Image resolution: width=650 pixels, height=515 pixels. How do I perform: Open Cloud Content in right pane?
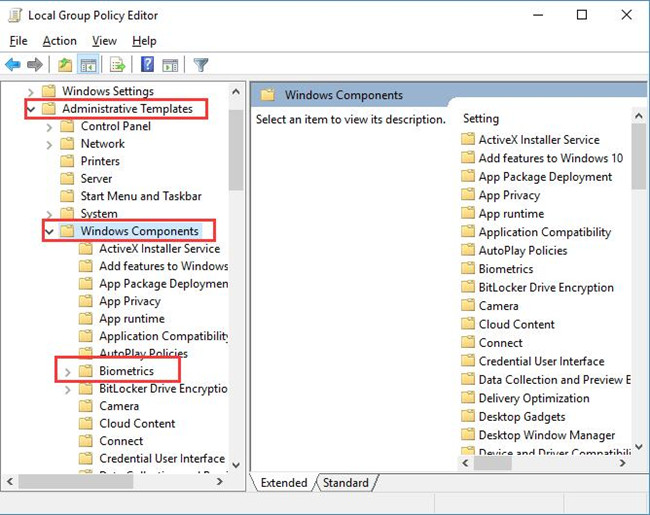pos(517,324)
